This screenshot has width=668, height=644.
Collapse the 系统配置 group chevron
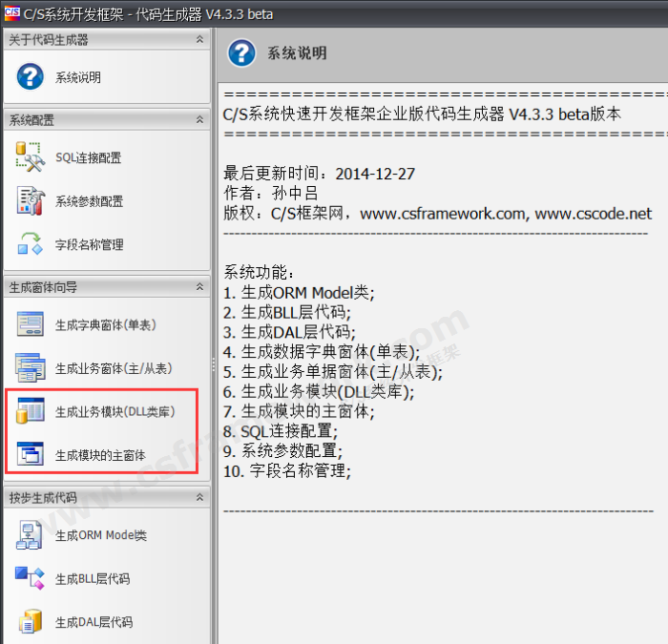click(199, 120)
